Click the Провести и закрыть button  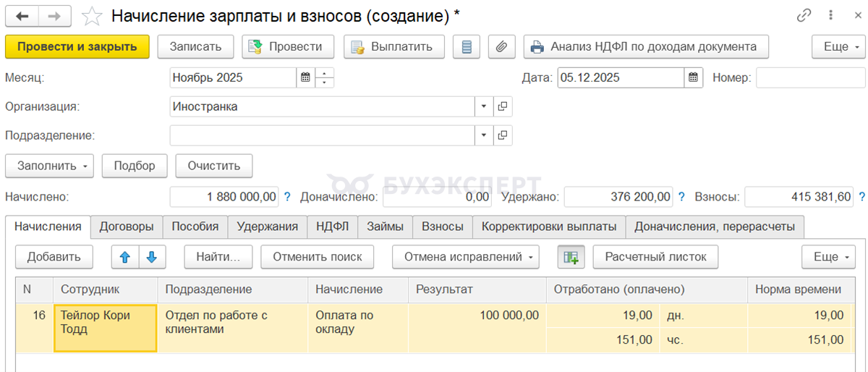(x=77, y=47)
